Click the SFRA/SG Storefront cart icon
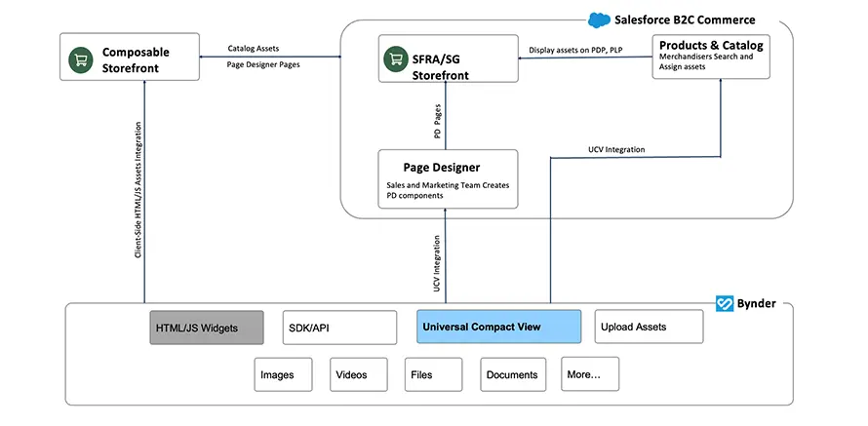The width and height of the screenshot is (868, 426). (x=395, y=58)
